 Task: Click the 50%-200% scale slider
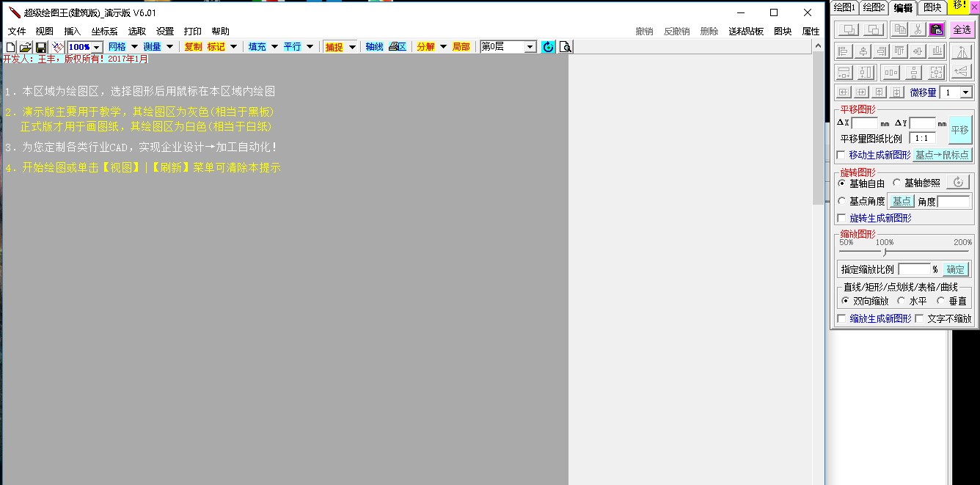(905, 252)
